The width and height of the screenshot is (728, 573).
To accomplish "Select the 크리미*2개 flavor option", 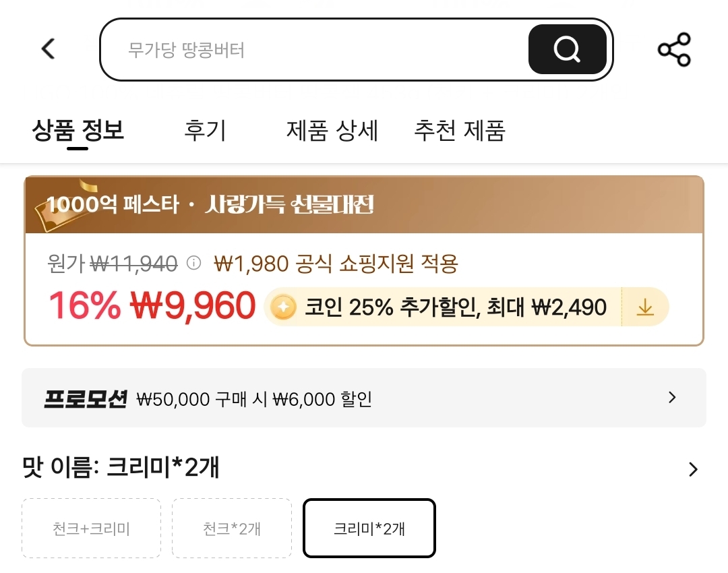I will [x=369, y=529].
